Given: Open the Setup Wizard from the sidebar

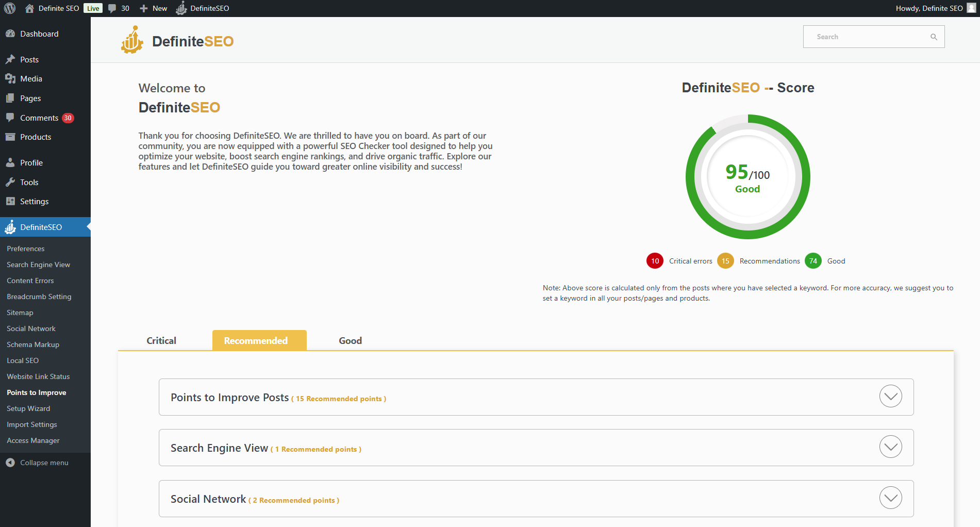Looking at the screenshot, I should 28,408.
